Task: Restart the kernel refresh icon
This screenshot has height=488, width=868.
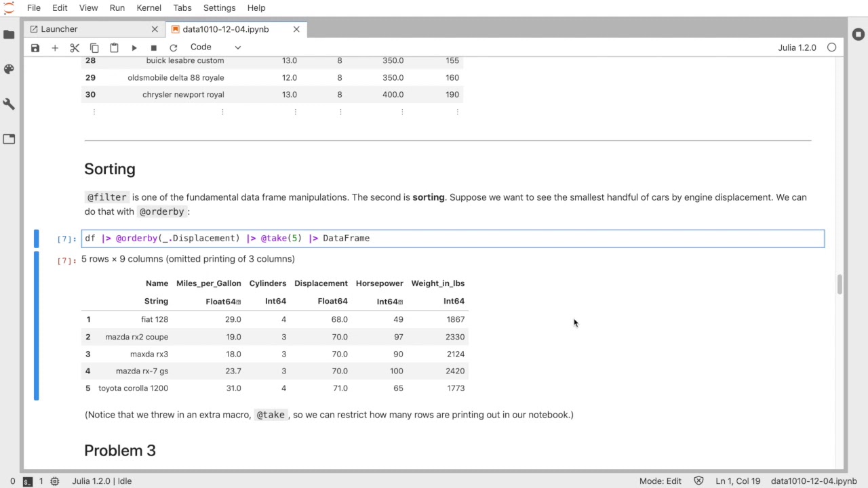Action: pyautogui.click(x=174, y=47)
